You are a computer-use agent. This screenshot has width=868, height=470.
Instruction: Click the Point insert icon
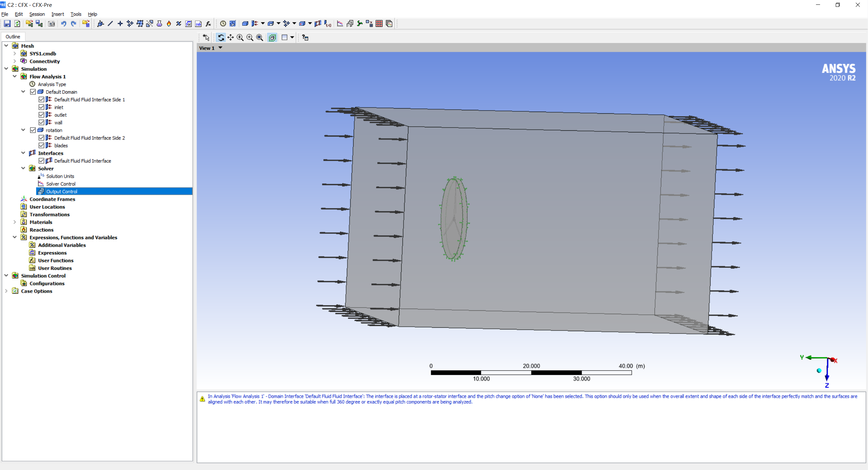click(120, 23)
